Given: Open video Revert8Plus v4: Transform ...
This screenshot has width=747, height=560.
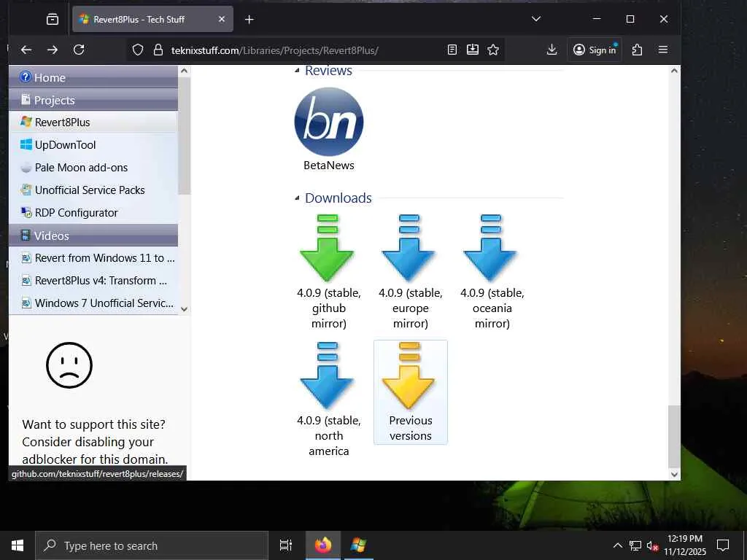Looking at the screenshot, I should pos(93,281).
